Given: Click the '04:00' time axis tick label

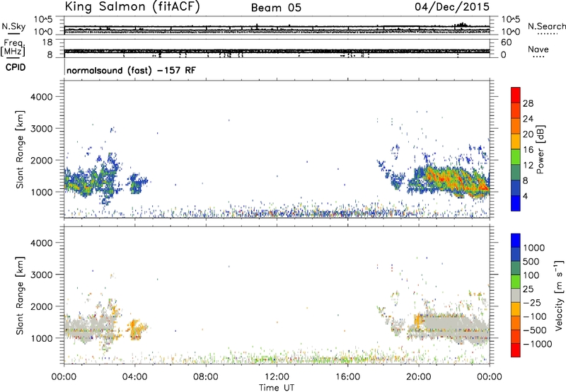Looking at the screenshot, I should click(135, 377).
